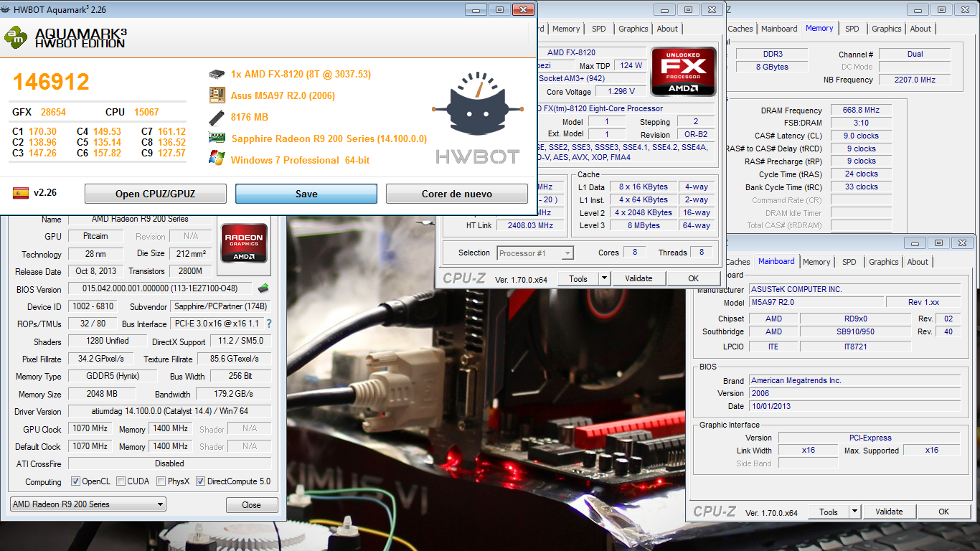This screenshot has height=551, width=980.
Task: Open Graphics tab in CPU-Z Memory window
Action: (887, 29)
